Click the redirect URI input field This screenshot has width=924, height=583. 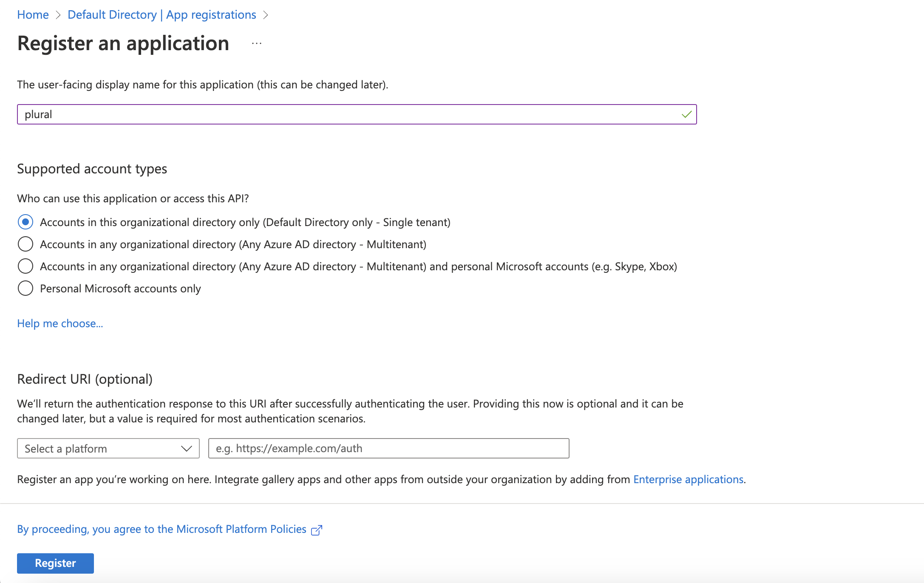click(388, 448)
